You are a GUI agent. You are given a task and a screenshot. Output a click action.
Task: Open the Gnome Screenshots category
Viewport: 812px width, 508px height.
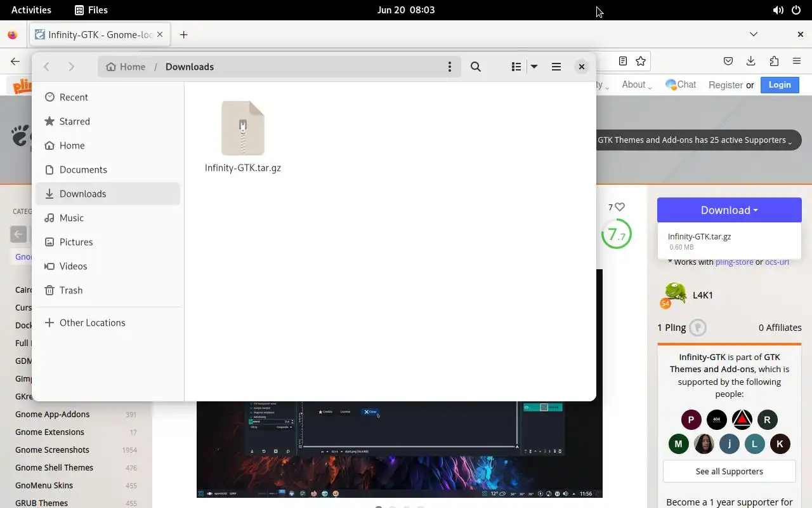[x=52, y=450]
